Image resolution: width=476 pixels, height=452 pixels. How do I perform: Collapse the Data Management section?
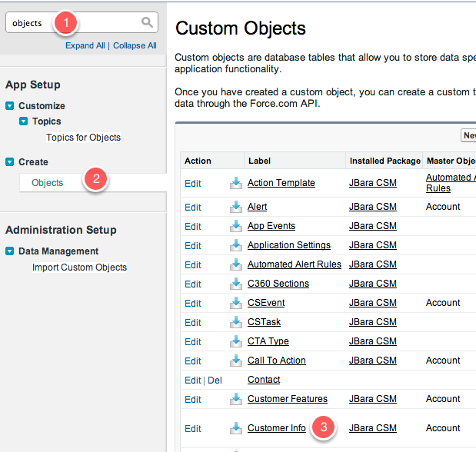coord(10,251)
